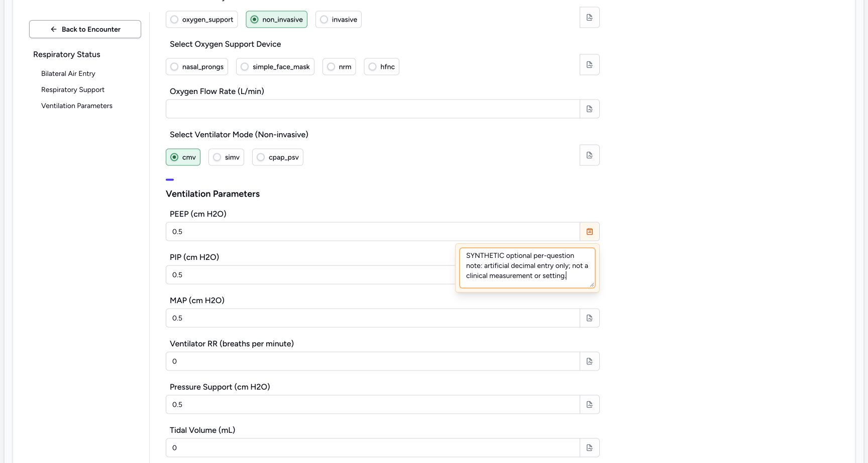Screen dimensions: 868x463
Task: Select invasive radio option
Action: pos(338,20)
